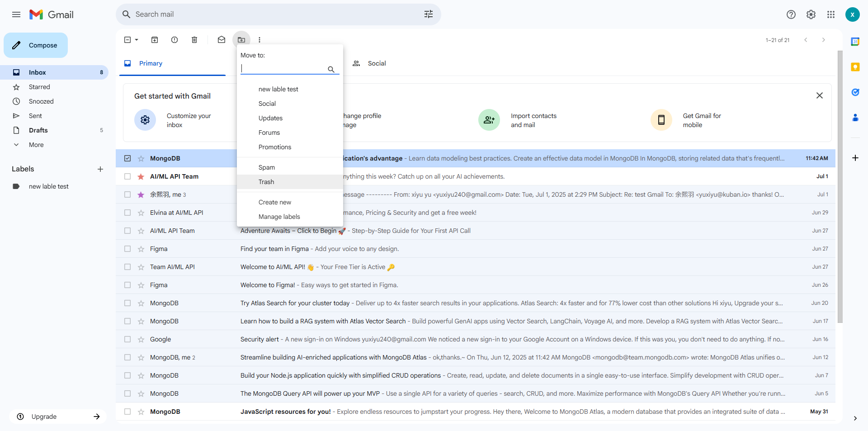Click the Move to folder icon

coord(241,40)
